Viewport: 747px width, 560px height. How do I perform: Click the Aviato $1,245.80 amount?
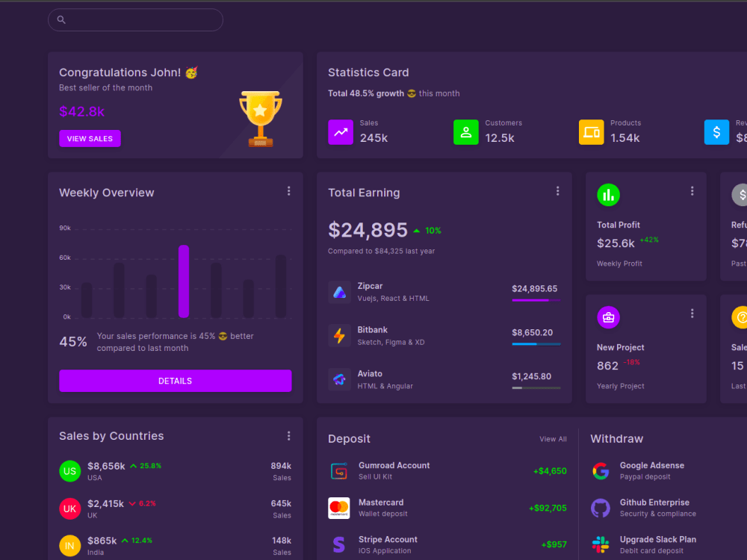(x=532, y=376)
